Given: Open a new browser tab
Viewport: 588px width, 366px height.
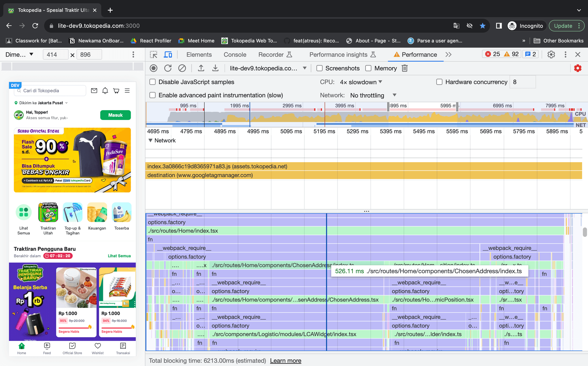Looking at the screenshot, I should tap(110, 10).
